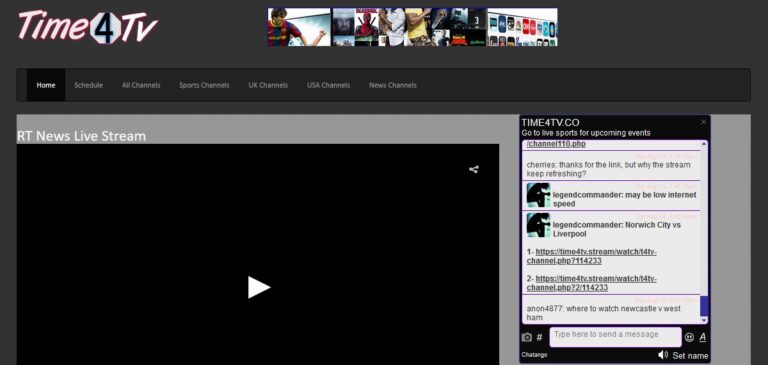Click the share icon on video
Screen dimensions: 768x365
[474, 170]
